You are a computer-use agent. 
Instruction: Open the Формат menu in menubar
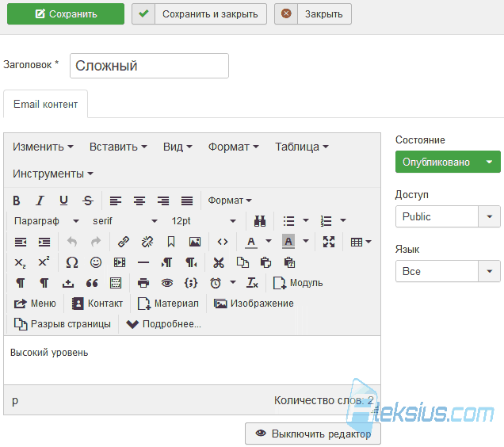(x=233, y=147)
